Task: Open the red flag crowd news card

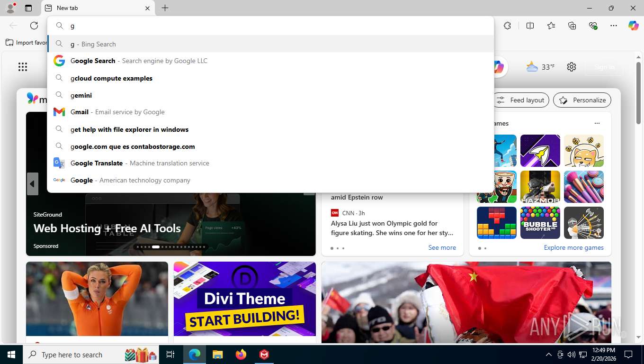Action: pyautogui.click(x=466, y=302)
